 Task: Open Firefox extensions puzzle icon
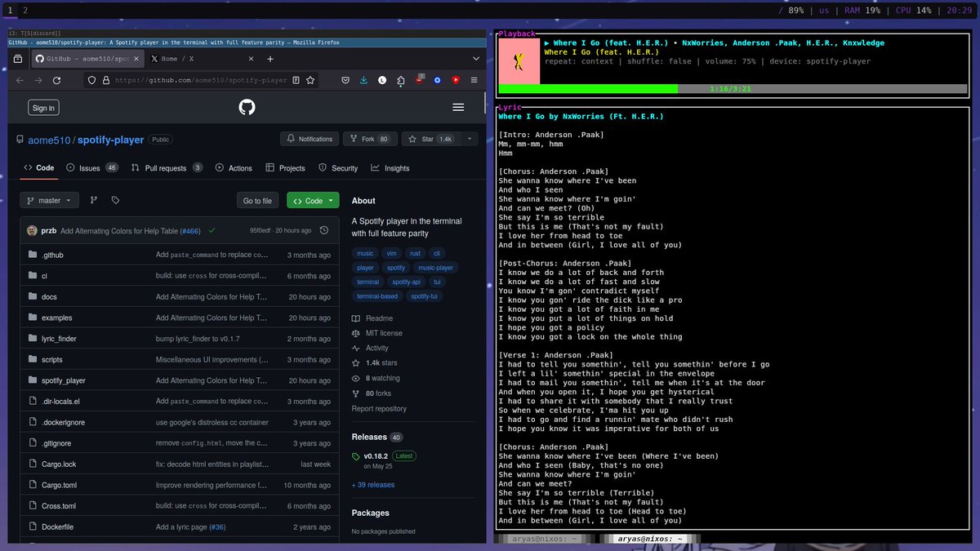tap(400, 80)
